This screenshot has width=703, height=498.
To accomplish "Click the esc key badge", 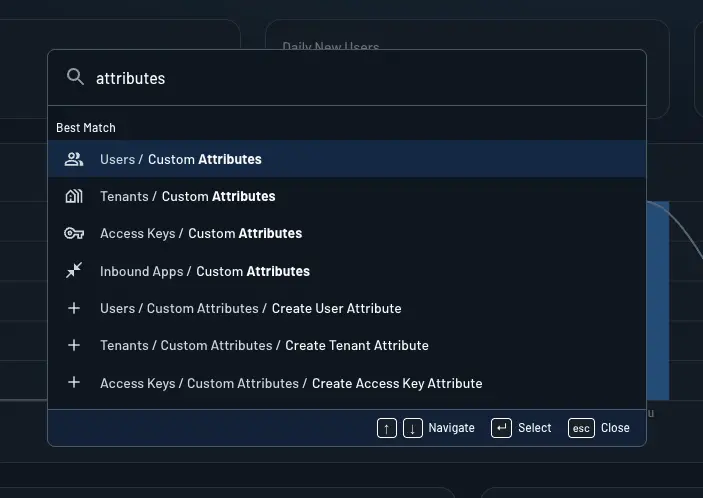I will 581,428.
